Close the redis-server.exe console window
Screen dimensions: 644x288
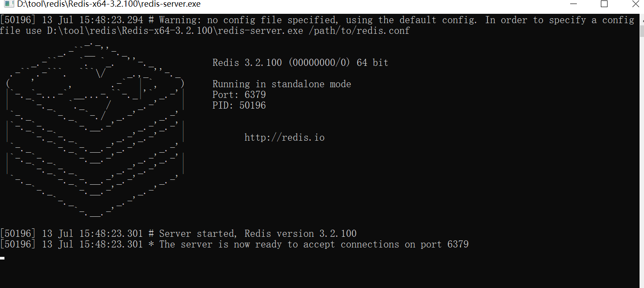635,4
